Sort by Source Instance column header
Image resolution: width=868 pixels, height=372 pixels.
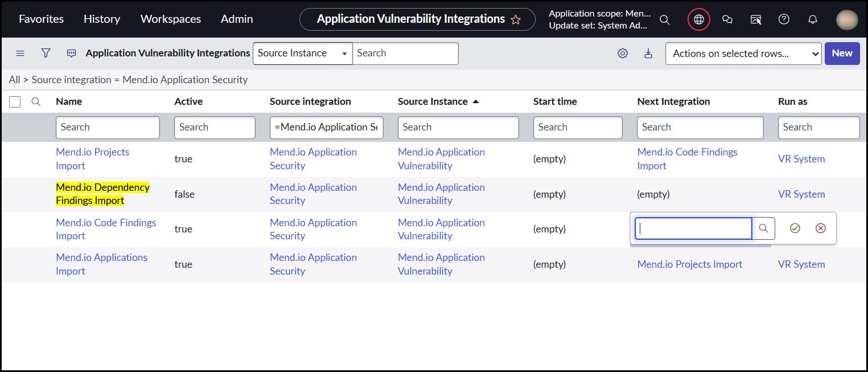click(x=433, y=101)
